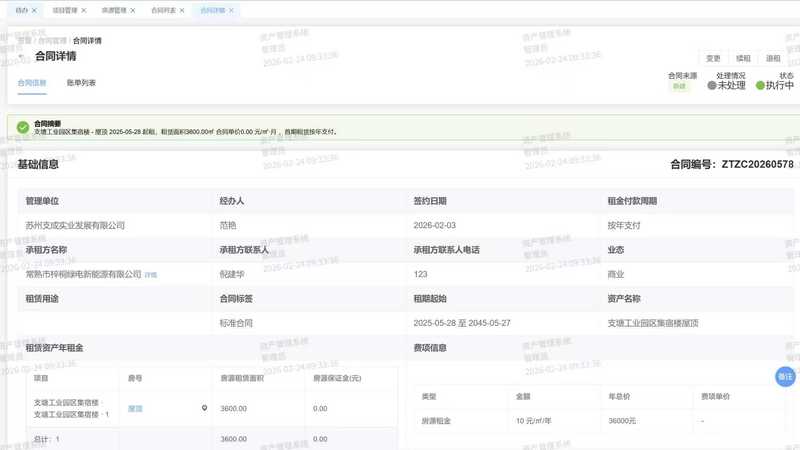The height and width of the screenshot is (450, 800).
Task: Click the green checkmark icon in 合同摘要
Action: point(22,127)
